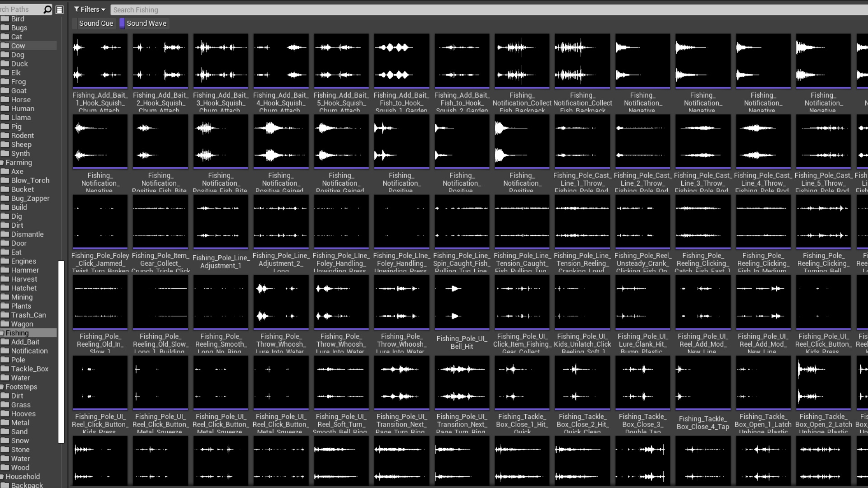Select Fishing_Tackle_Box_Close_4_Tap asset thumbnail
This screenshot has height=488, width=868.
click(x=703, y=382)
